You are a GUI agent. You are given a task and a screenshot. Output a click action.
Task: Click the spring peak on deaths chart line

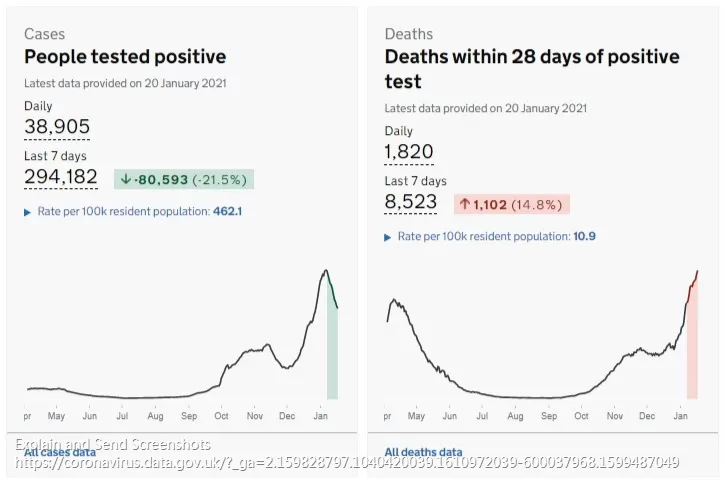click(x=394, y=301)
